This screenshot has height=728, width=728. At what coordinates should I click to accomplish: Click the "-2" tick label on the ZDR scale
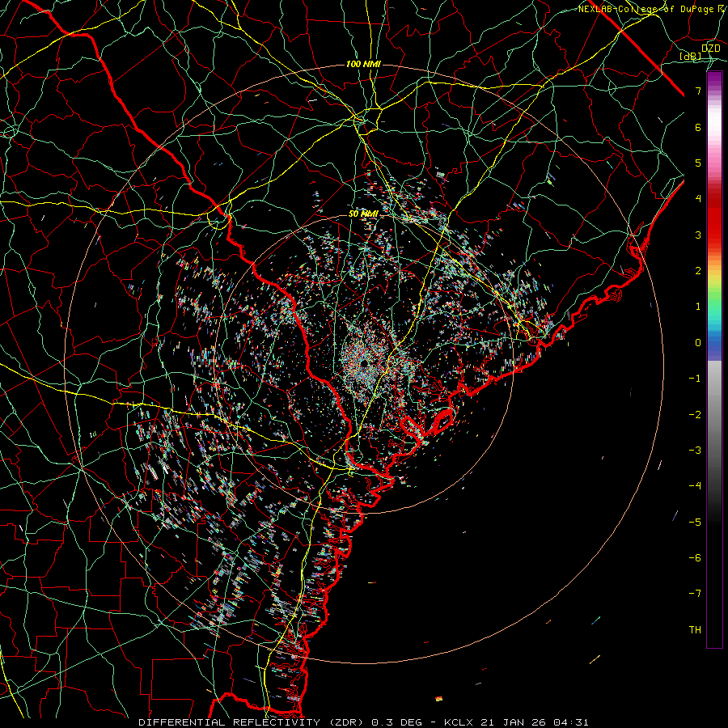pyautogui.click(x=695, y=415)
